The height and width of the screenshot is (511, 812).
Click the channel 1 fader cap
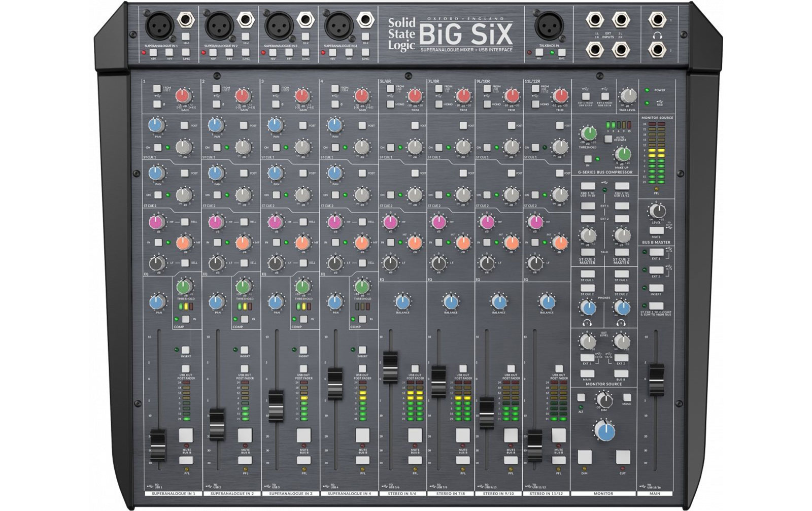pyautogui.click(x=157, y=445)
